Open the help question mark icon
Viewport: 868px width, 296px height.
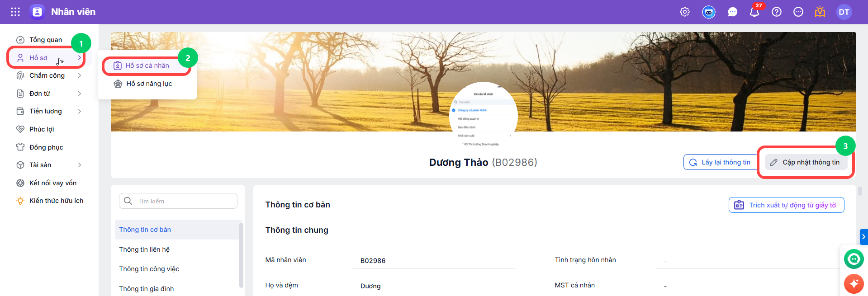pos(777,12)
